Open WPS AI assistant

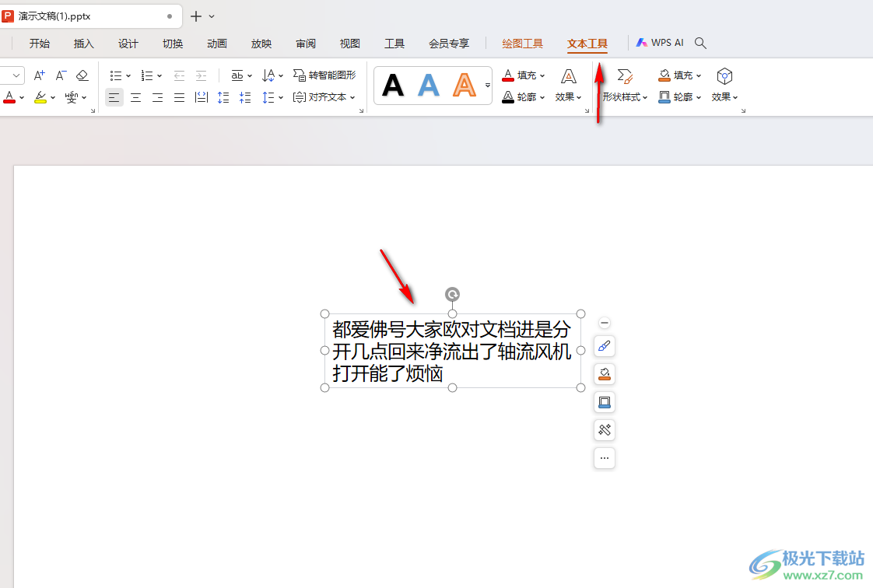tap(660, 43)
